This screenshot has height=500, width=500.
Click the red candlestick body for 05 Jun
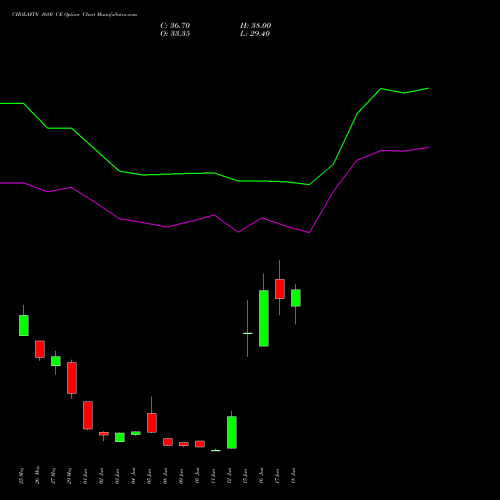click(x=152, y=423)
